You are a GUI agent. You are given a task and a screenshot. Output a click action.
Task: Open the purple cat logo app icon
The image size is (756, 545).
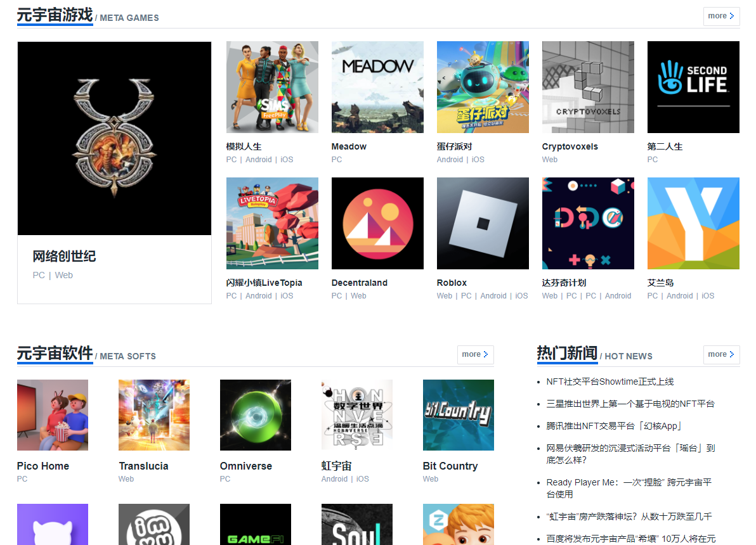point(53,525)
